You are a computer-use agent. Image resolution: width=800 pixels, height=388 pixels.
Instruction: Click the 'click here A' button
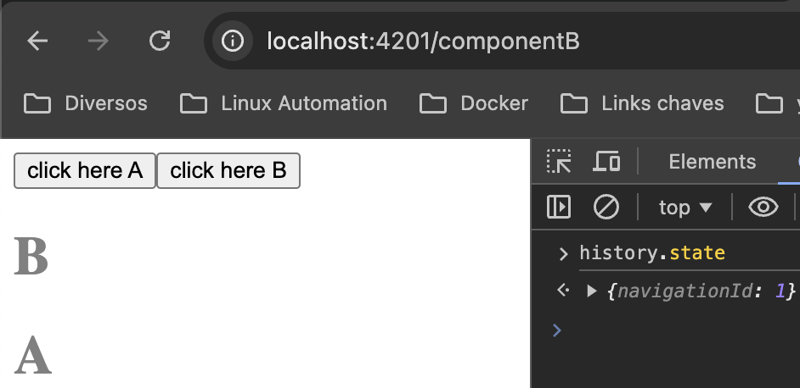click(85, 171)
